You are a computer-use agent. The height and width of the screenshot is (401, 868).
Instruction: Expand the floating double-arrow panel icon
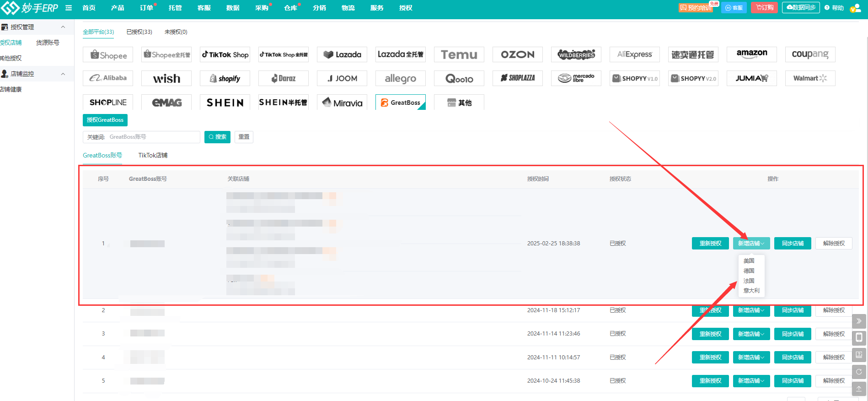tap(859, 321)
